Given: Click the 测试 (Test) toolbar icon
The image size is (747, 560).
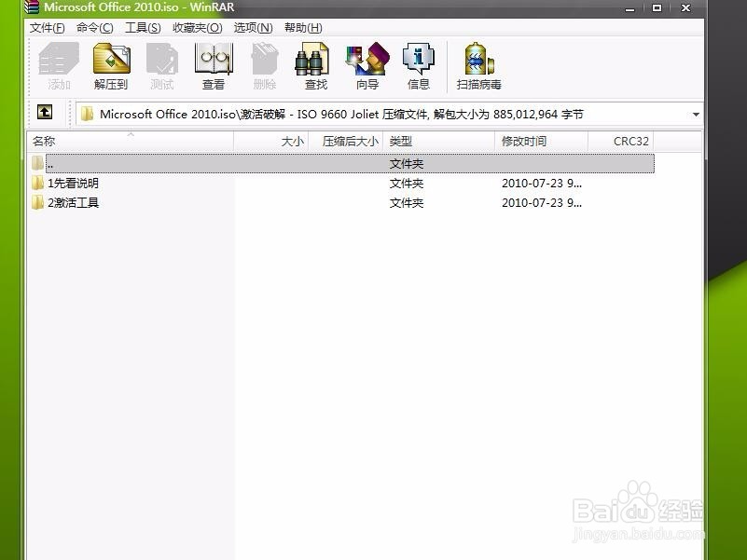Looking at the screenshot, I should (x=162, y=59).
